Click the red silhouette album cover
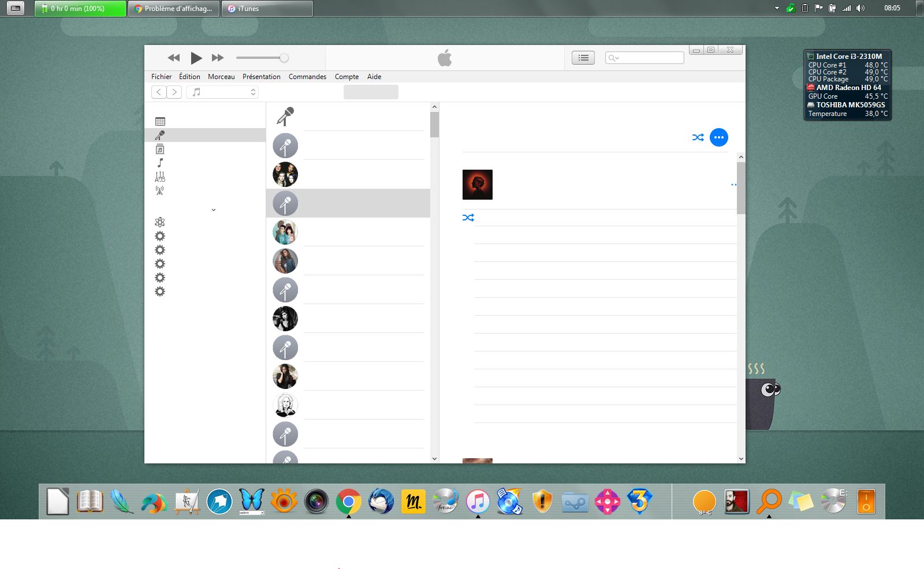Viewport: 924px width, 569px height. (478, 185)
